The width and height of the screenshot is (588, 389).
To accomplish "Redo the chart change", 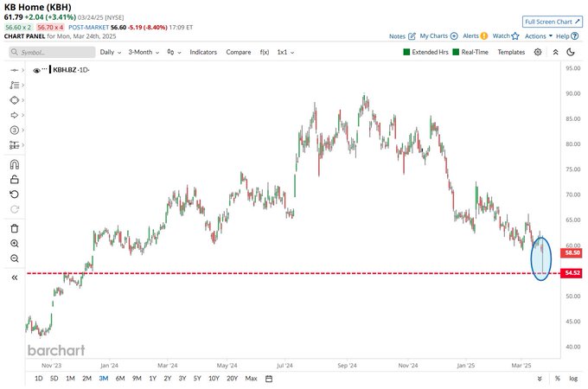I will (14, 209).
